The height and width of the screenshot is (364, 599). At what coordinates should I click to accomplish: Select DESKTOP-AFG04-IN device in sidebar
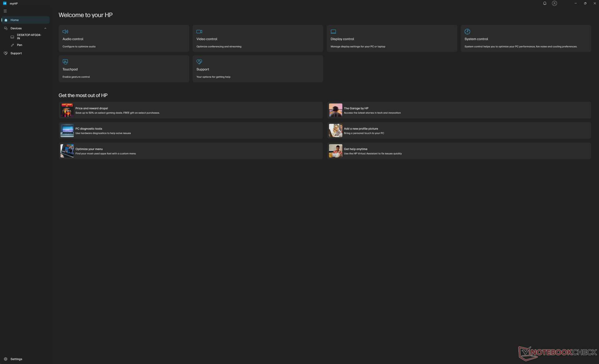coord(29,36)
